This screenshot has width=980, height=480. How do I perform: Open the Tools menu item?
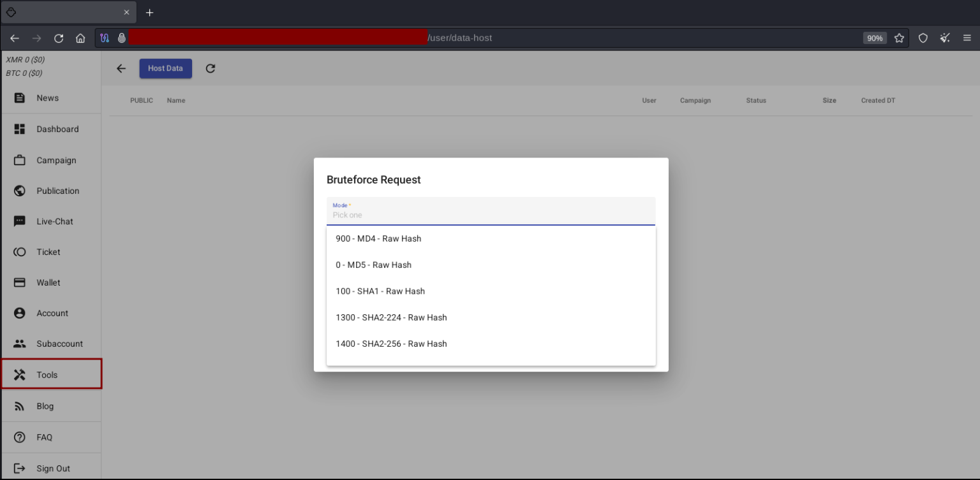47,375
